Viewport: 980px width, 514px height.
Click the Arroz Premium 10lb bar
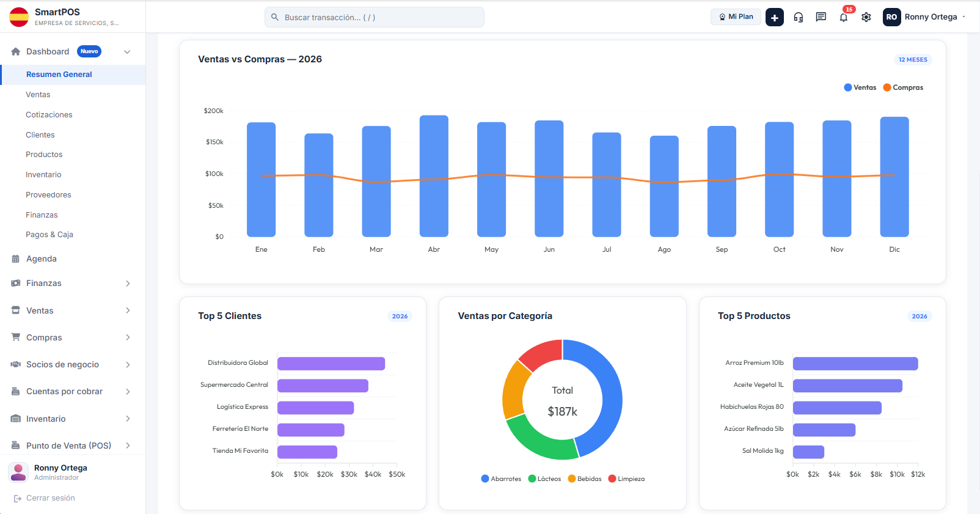coord(855,364)
